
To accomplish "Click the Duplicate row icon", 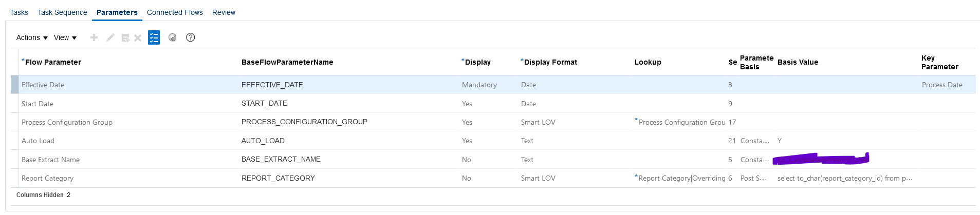I will (x=125, y=37).
